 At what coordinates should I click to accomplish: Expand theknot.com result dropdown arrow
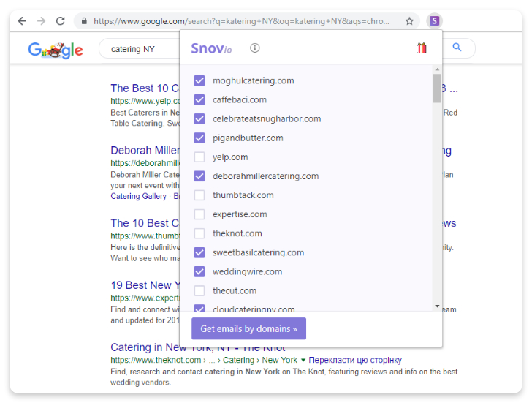303,360
